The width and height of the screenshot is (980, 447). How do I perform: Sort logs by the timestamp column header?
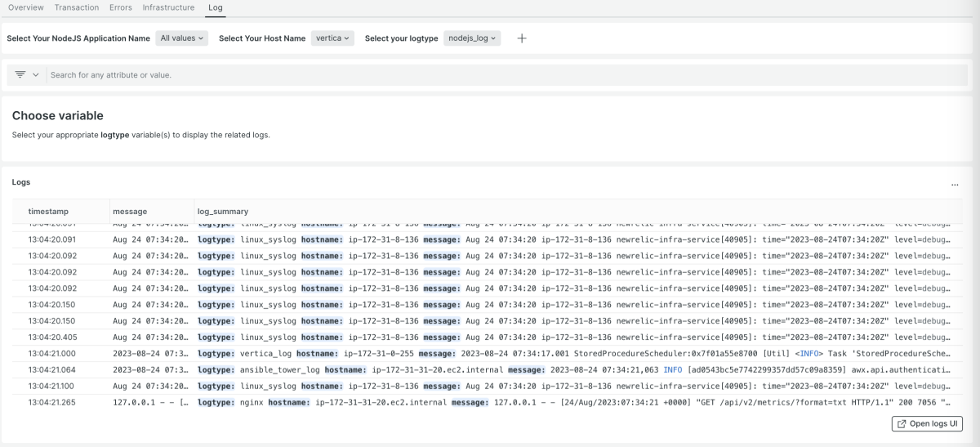(x=47, y=211)
